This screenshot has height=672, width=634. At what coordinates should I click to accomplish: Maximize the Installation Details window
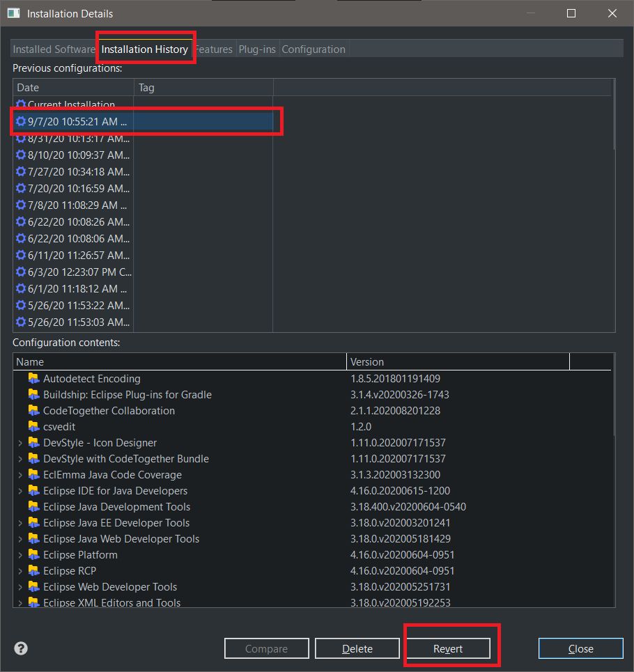571,13
